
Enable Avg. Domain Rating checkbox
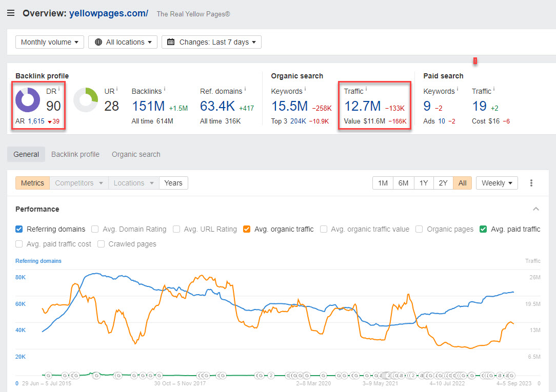pyautogui.click(x=95, y=229)
